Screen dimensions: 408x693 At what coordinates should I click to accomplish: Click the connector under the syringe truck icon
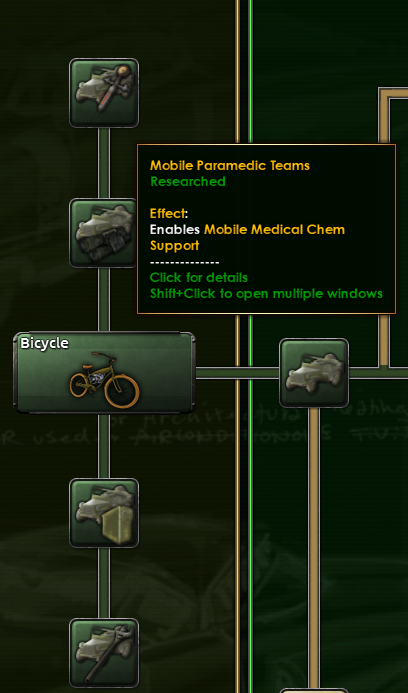pyautogui.click(x=104, y=163)
